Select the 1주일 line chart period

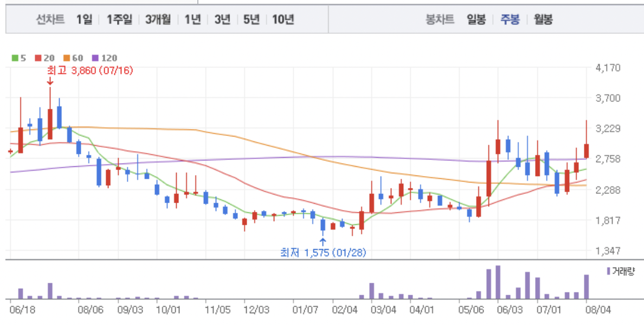[x=119, y=19]
